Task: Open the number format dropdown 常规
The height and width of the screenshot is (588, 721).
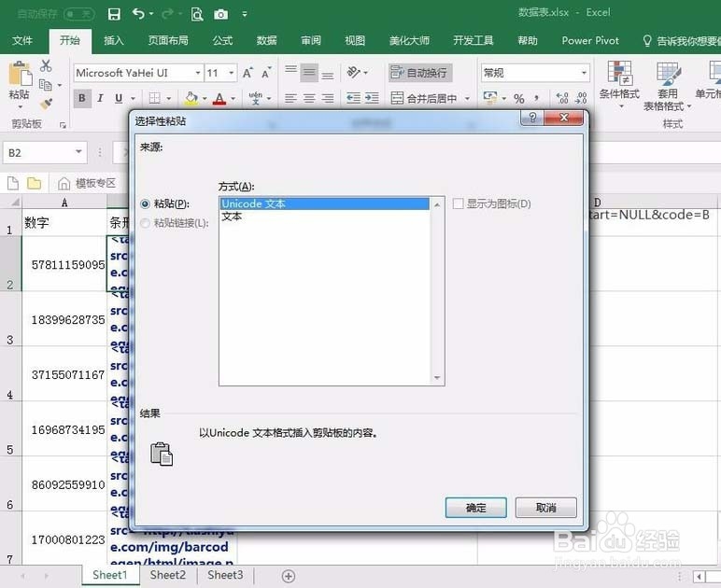Action: [x=584, y=73]
